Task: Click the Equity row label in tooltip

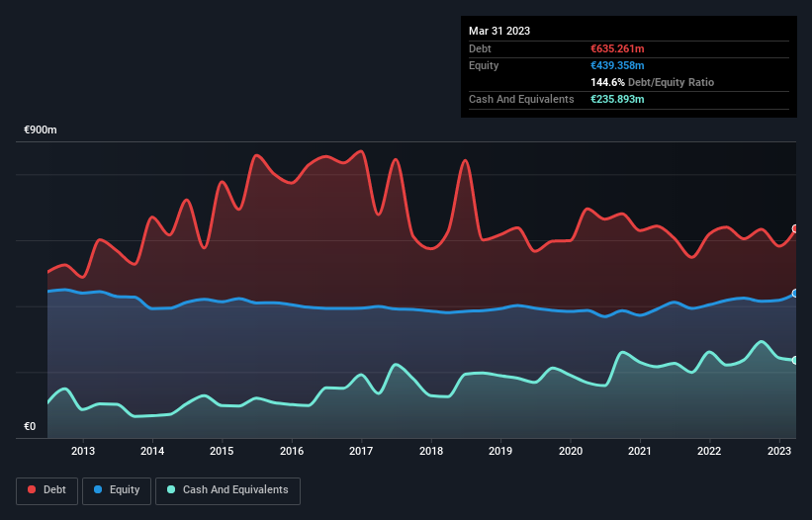Action: [x=484, y=65]
